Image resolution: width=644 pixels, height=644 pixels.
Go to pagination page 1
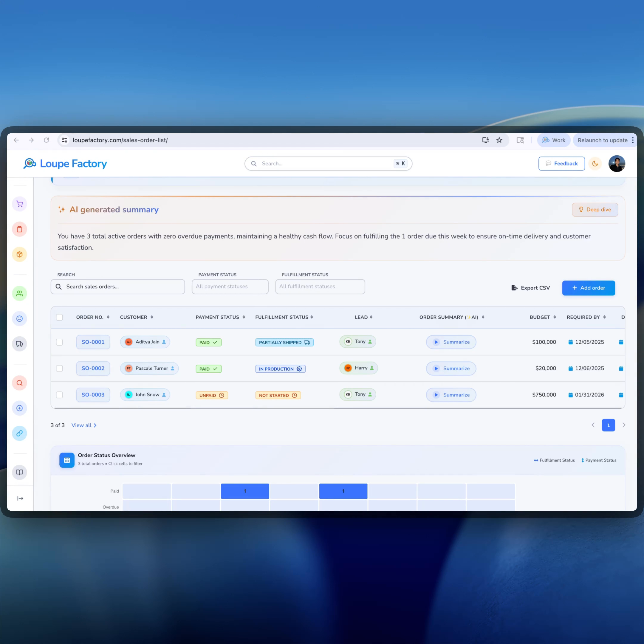click(x=608, y=425)
